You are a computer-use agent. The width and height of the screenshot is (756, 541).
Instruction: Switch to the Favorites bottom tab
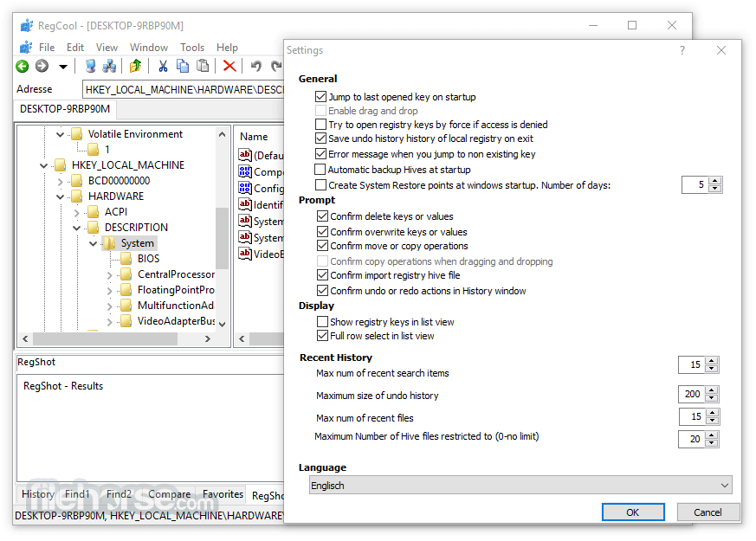click(x=223, y=494)
